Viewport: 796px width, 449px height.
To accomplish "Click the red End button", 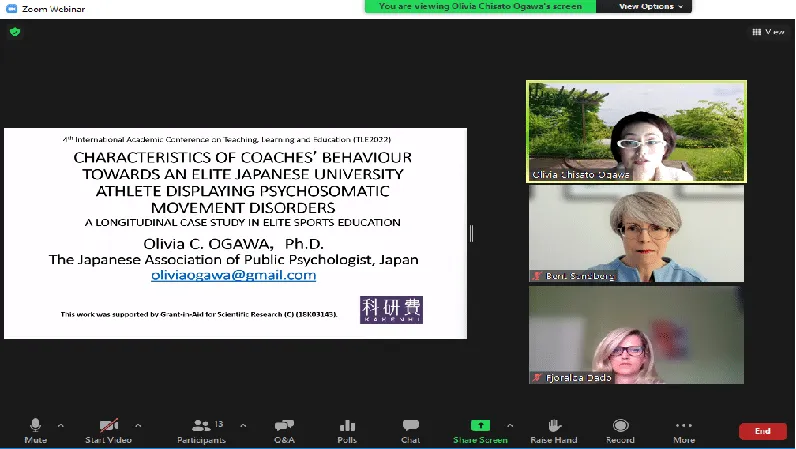I will 762,431.
